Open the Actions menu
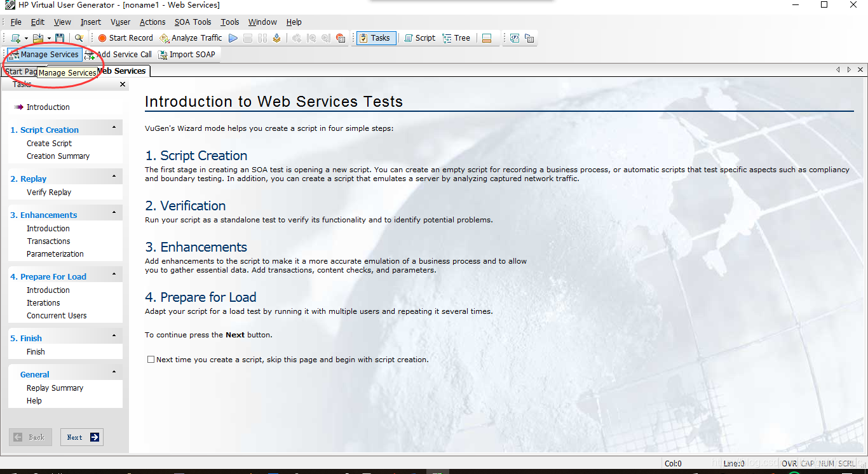Screen dimensions: 868x474 pyautogui.click(x=153, y=22)
